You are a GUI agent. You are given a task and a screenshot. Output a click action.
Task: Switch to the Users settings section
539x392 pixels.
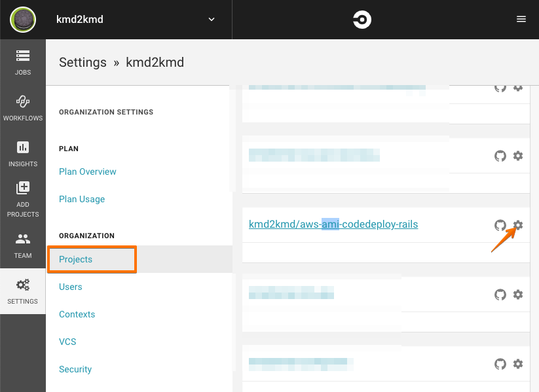70,287
